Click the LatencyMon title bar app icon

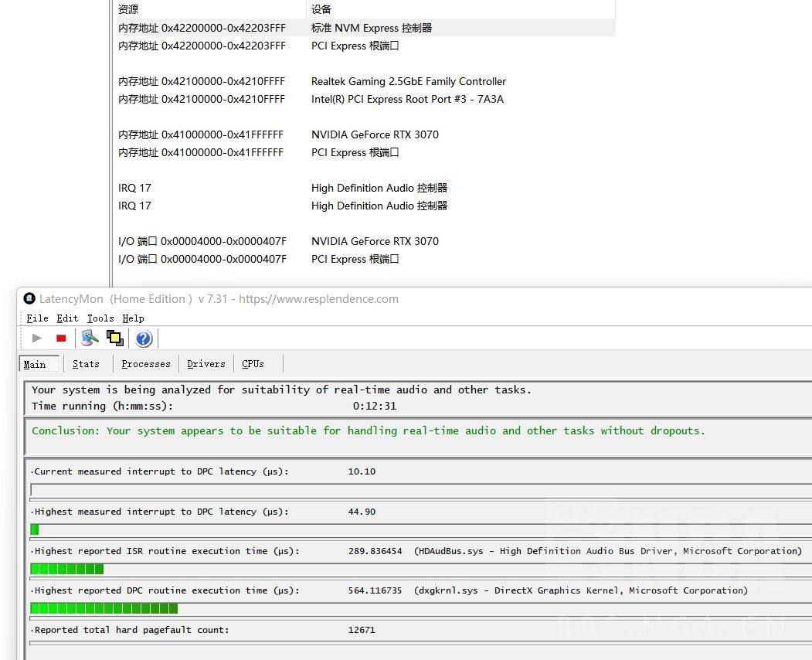pos(29,299)
